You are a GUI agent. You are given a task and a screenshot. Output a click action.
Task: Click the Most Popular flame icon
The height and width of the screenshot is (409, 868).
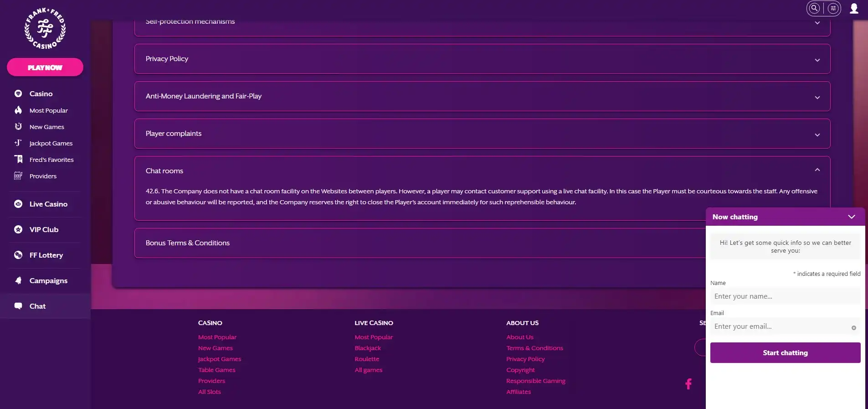coord(18,110)
